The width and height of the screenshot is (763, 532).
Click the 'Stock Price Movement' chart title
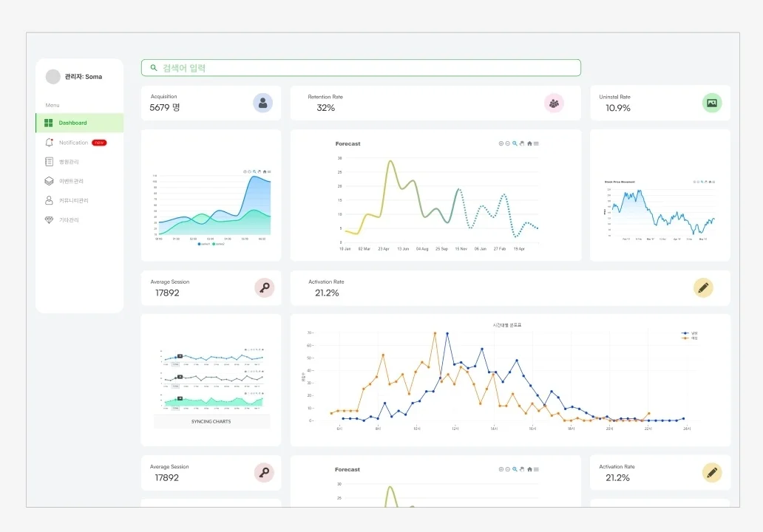coord(620,182)
